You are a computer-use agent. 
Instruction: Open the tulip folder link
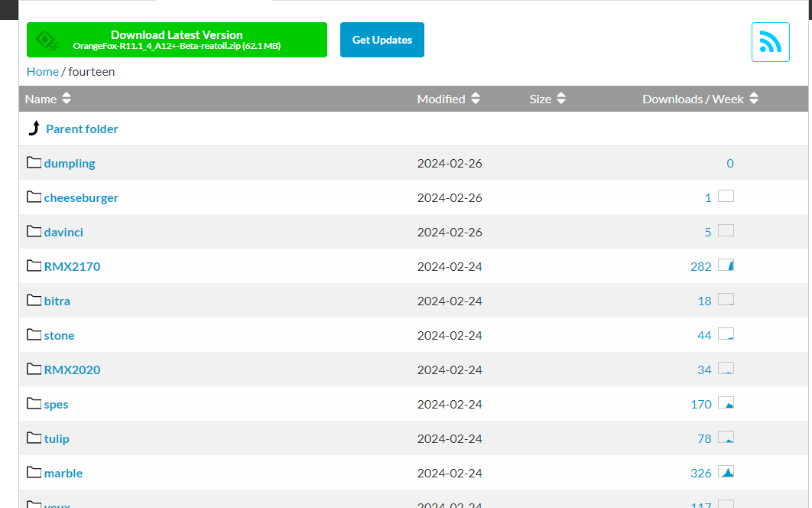pos(57,439)
